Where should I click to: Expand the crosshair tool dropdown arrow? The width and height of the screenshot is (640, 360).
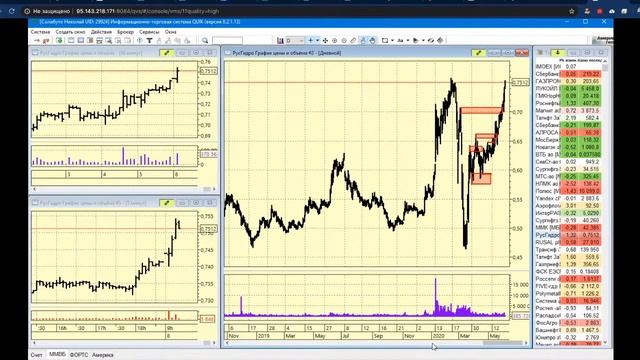(x=318, y=40)
